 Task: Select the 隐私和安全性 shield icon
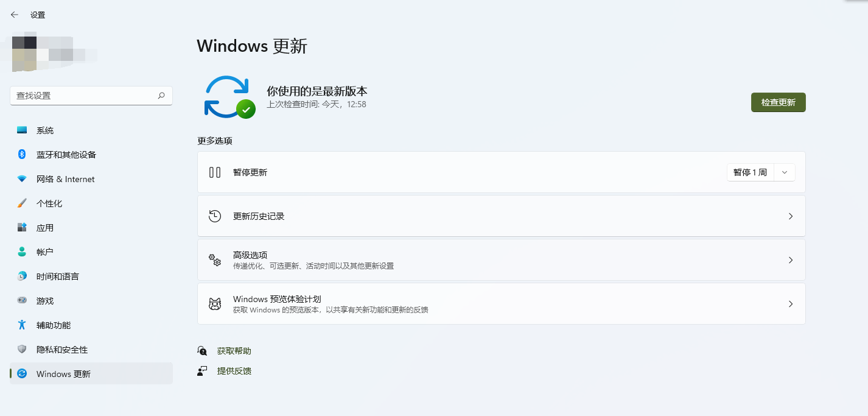23,349
